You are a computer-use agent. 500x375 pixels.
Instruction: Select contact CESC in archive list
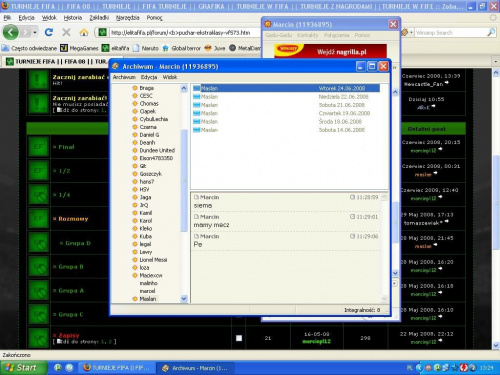(146, 96)
